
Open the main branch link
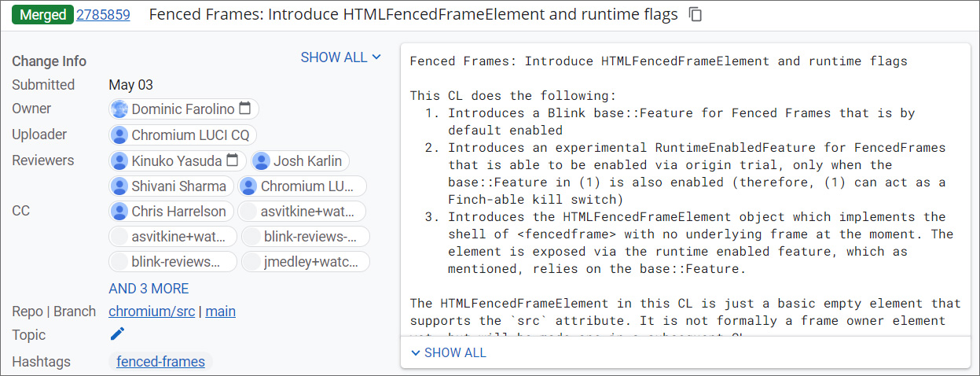click(x=221, y=311)
